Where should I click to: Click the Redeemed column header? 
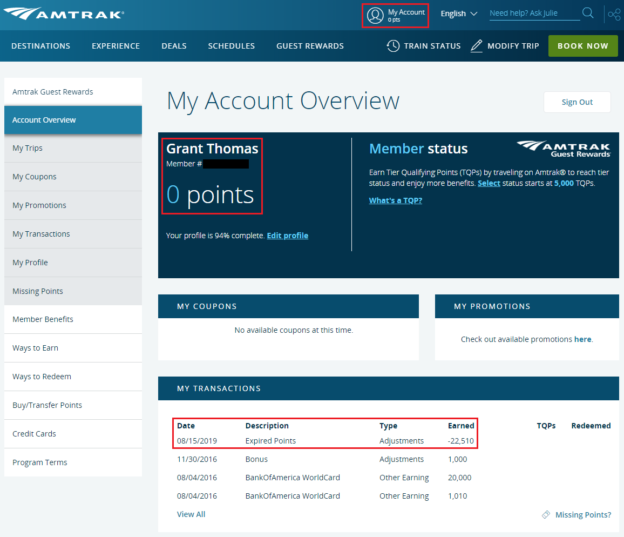[591, 426]
